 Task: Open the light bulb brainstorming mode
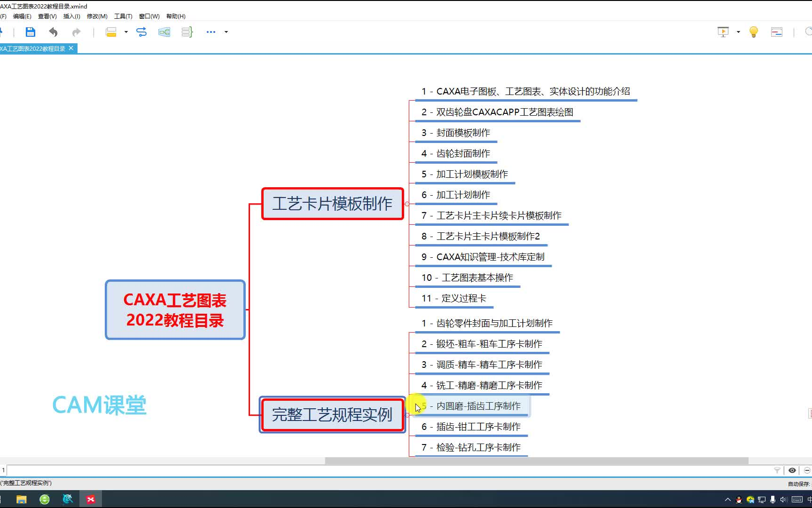pyautogui.click(x=754, y=32)
